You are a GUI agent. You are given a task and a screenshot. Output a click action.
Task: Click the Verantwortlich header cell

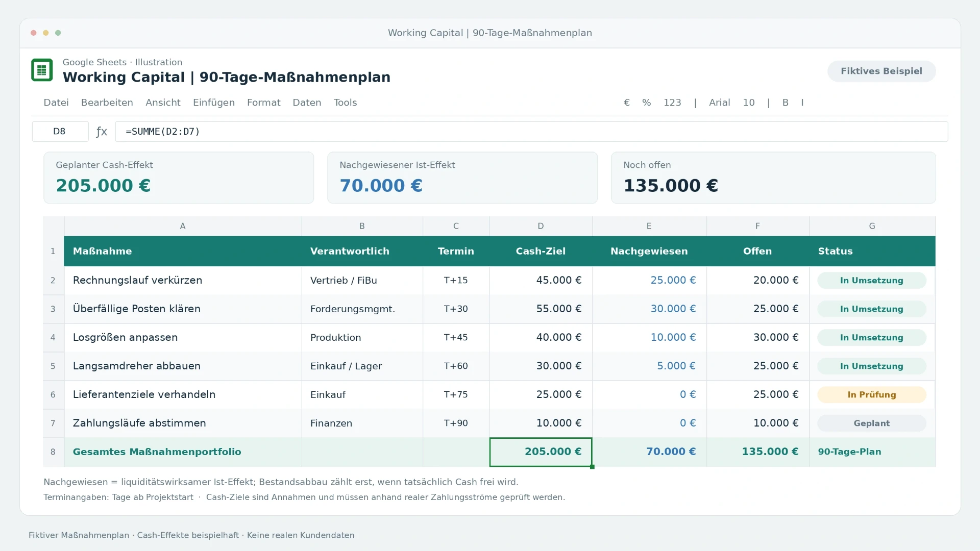coord(362,251)
